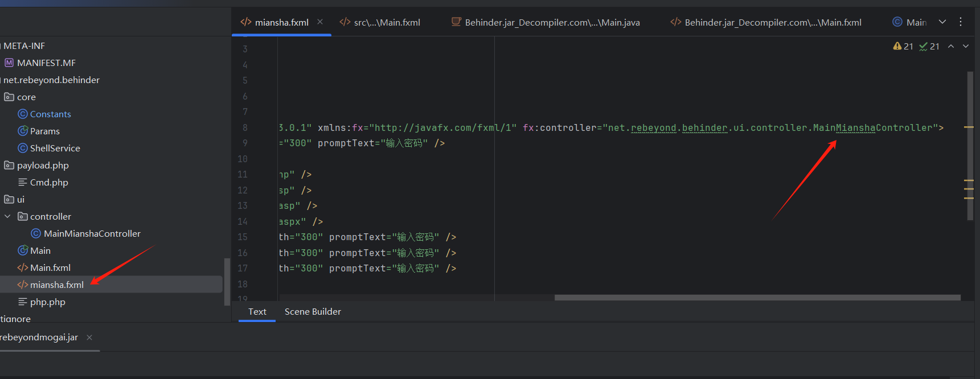
Task: Click the warning stripe mark beside line 8
Action: (x=969, y=127)
